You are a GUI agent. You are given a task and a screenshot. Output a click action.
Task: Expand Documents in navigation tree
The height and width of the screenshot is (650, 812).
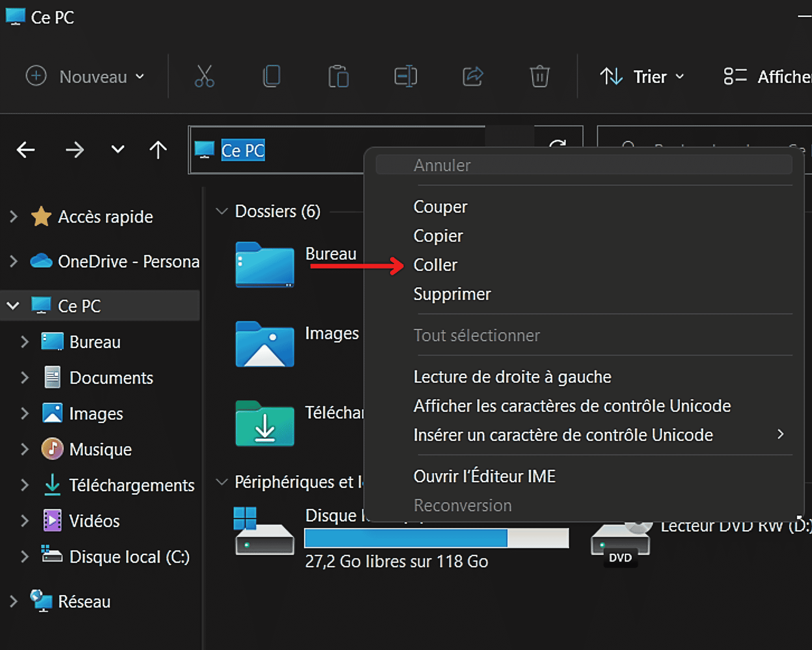[x=25, y=378]
